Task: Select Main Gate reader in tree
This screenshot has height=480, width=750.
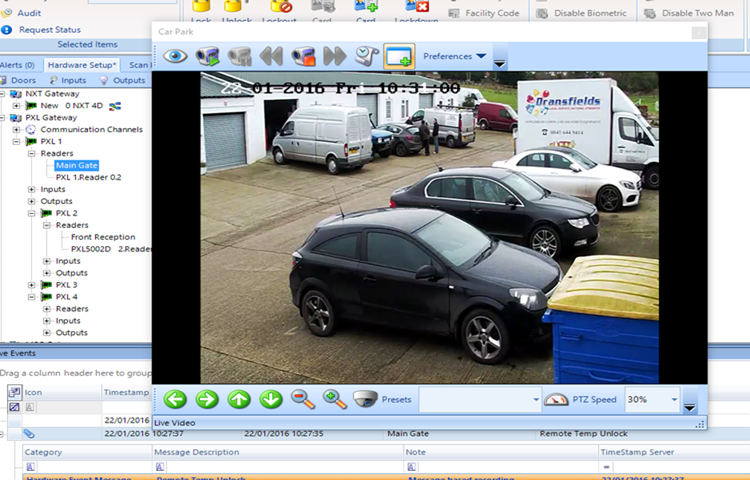Action: click(76, 166)
